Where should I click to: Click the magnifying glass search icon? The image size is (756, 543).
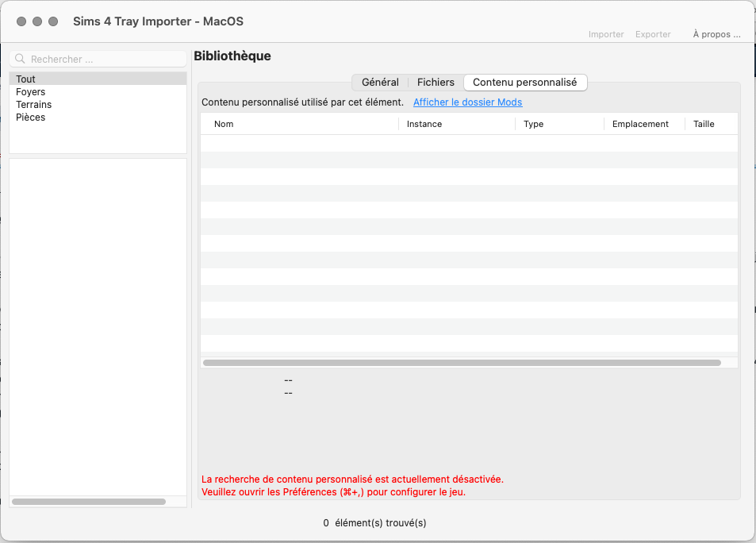click(x=20, y=59)
